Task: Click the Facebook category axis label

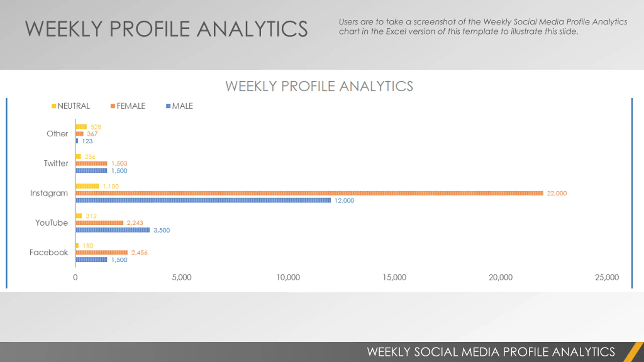Action: pyautogui.click(x=49, y=252)
